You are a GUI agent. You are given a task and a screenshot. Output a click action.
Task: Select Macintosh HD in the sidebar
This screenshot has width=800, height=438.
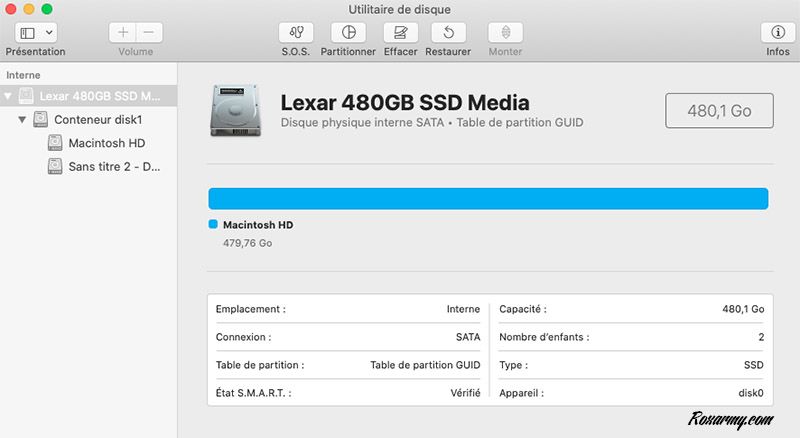tap(108, 143)
